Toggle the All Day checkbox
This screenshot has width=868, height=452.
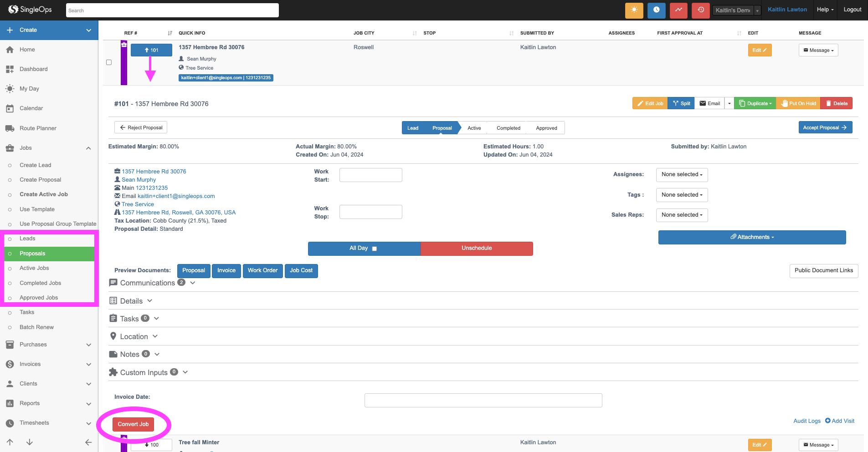[x=375, y=249]
